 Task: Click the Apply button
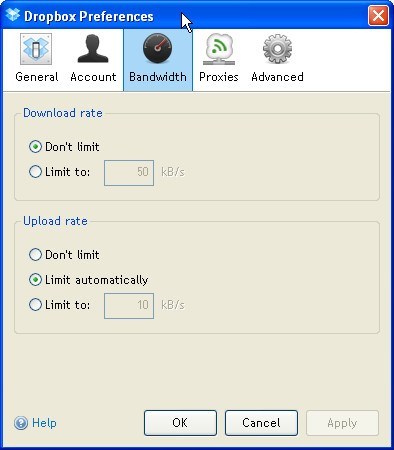(342, 423)
